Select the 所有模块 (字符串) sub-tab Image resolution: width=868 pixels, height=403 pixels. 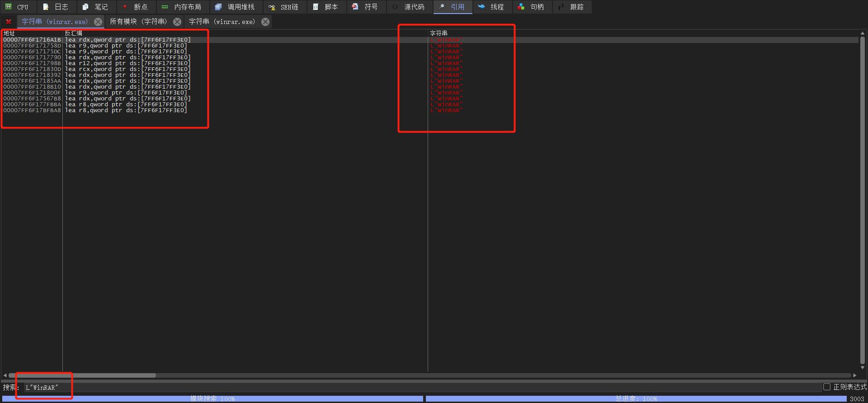pyautogui.click(x=138, y=22)
